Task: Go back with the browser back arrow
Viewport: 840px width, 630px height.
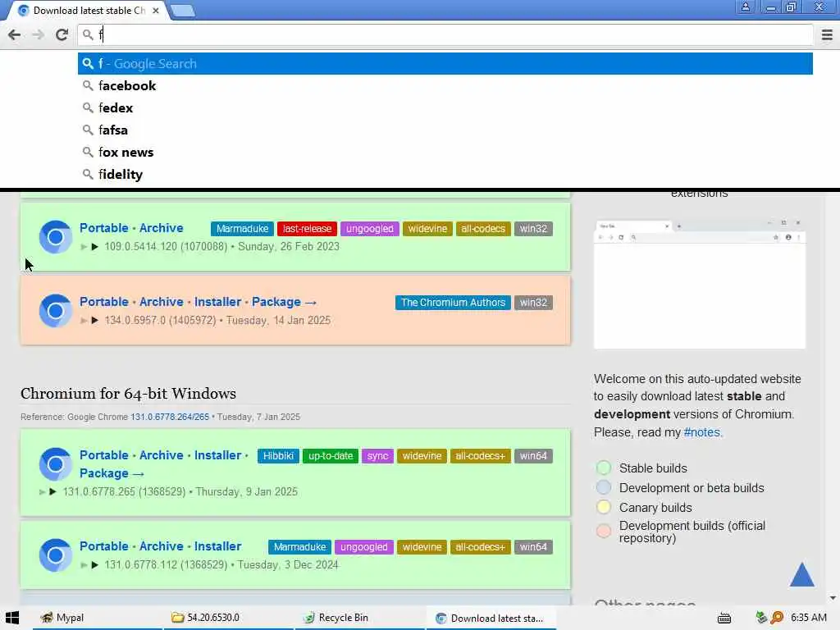Action: [x=15, y=34]
